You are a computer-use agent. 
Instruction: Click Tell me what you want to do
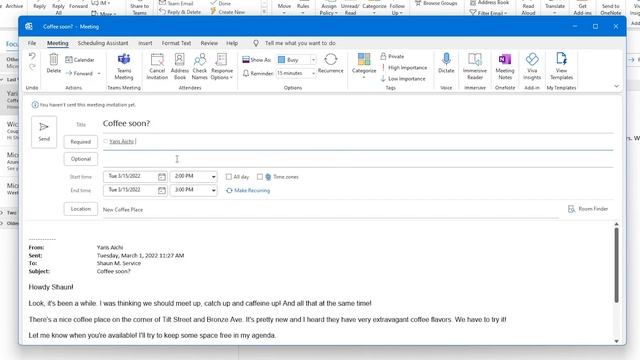300,43
